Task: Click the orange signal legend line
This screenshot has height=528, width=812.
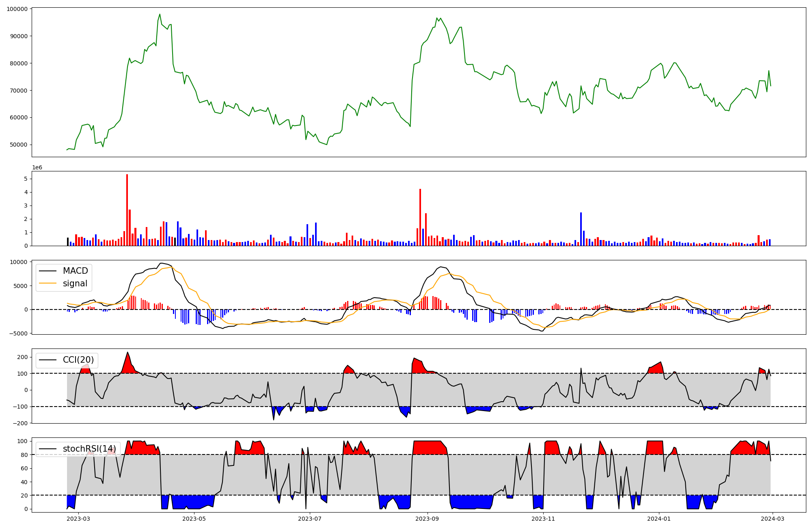Action: click(48, 283)
